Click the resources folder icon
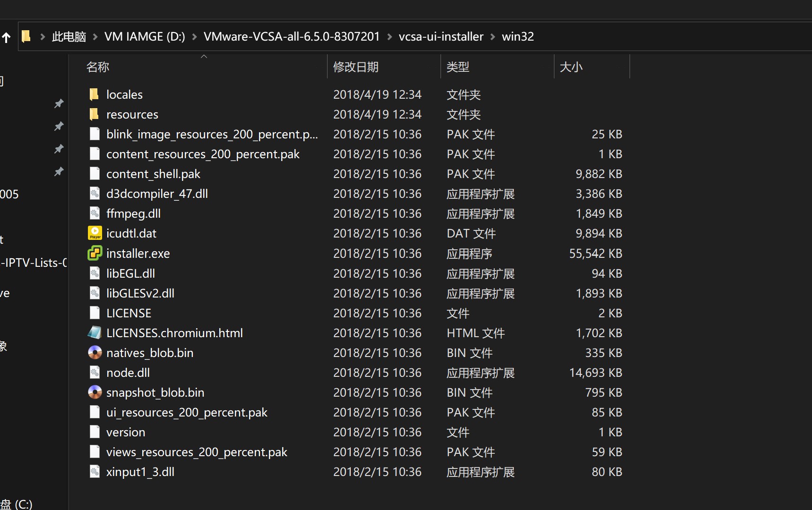Viewport: 812px width, 510px height. 94,114
